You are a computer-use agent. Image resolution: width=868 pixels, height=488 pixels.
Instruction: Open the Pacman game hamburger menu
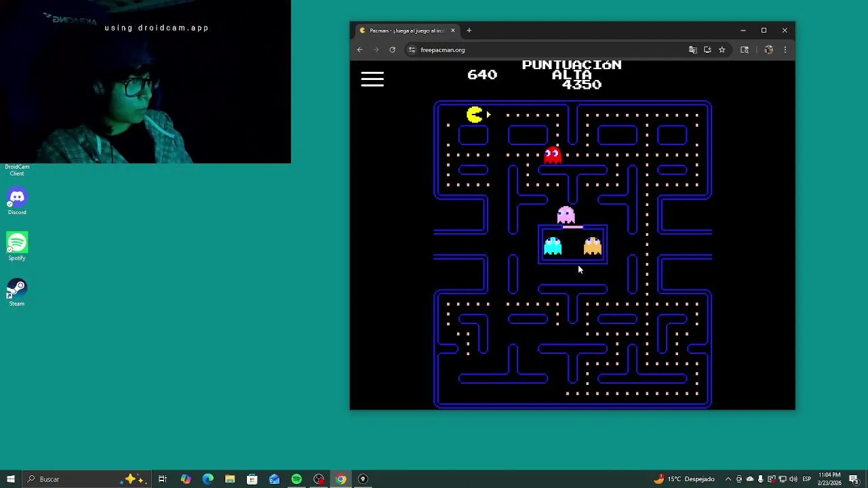click(372, 79)
